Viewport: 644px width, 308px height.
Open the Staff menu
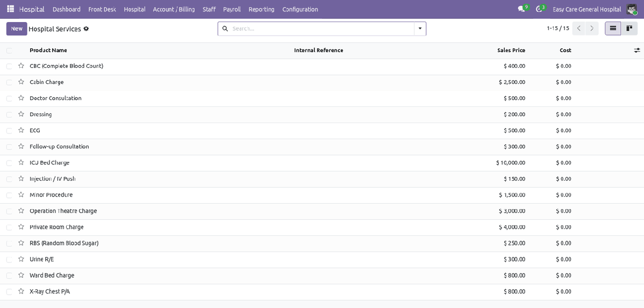(x=209, y=9)
